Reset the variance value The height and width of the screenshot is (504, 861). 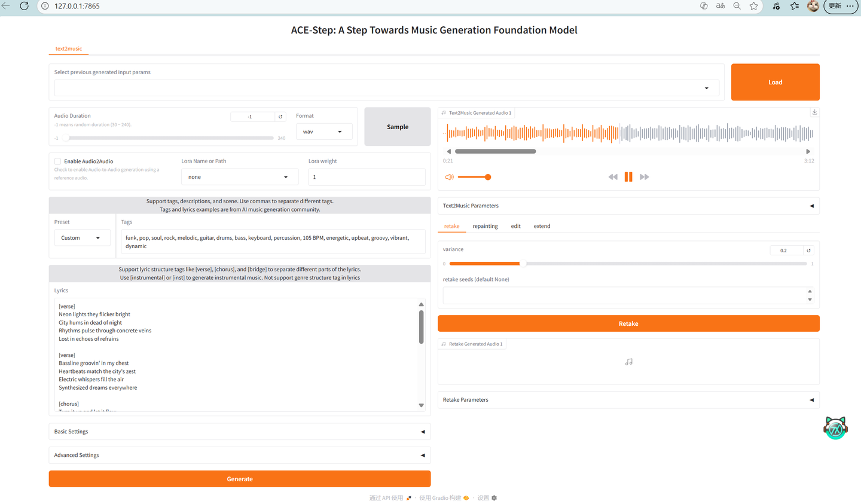point(808,251)
